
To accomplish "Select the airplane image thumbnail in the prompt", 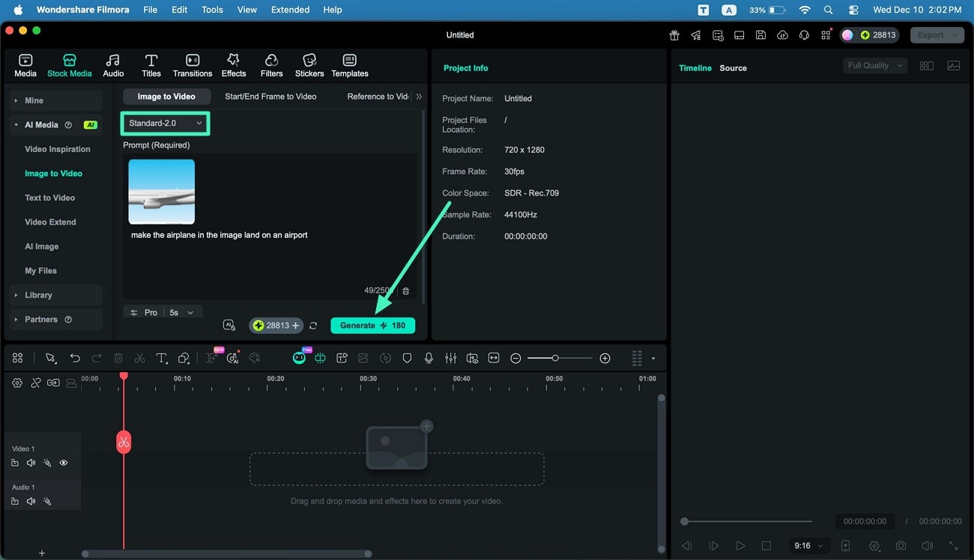I will pos(161,191).
